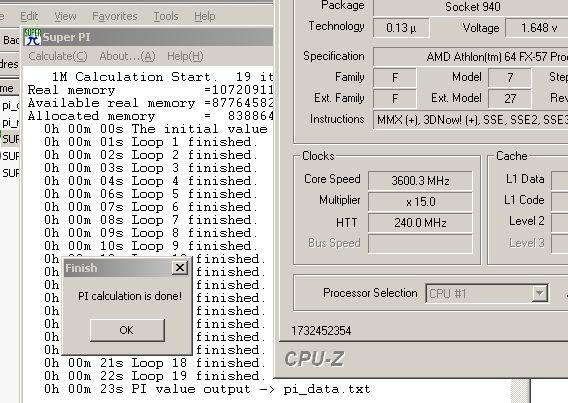Click the Ext. Family value F field
Viewport: 568px width, 403px height.
[x=395, y=98]
